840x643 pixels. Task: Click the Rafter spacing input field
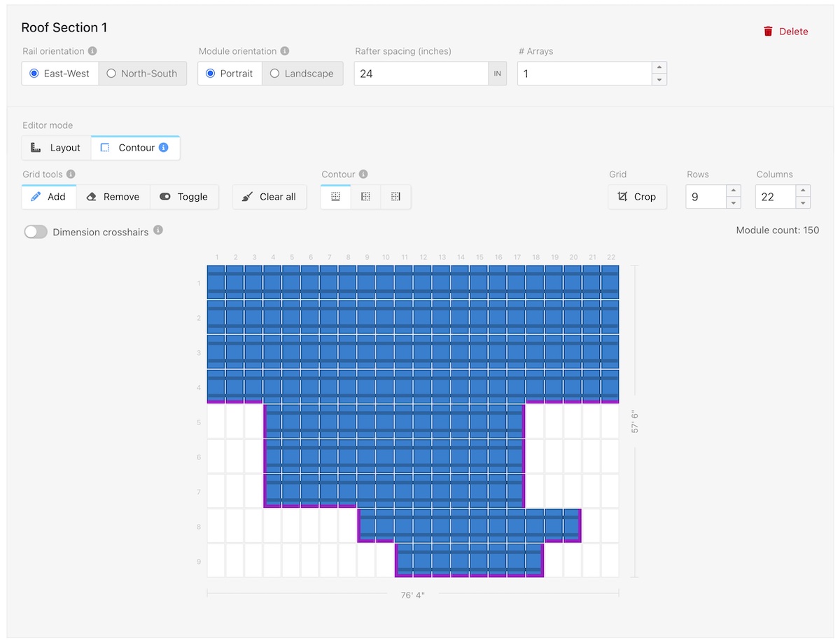tap(421, 74)
